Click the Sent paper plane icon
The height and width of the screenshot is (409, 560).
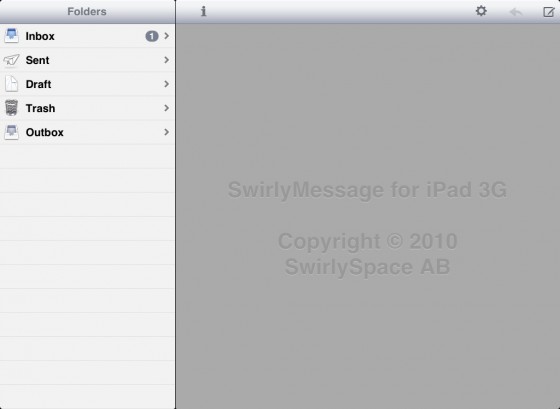pos(11,60)
